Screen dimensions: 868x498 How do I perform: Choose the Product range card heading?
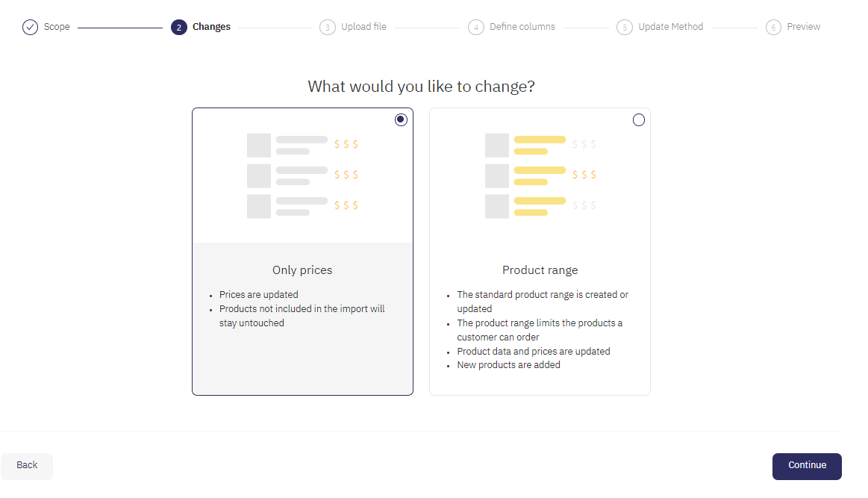point(540,270)
